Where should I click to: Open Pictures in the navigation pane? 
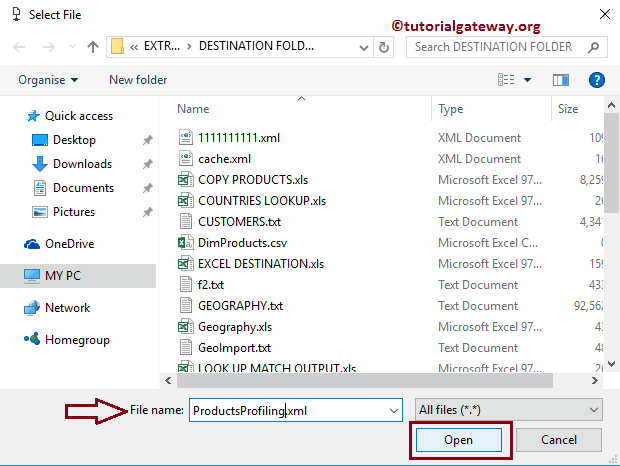[x=64, y=212]
